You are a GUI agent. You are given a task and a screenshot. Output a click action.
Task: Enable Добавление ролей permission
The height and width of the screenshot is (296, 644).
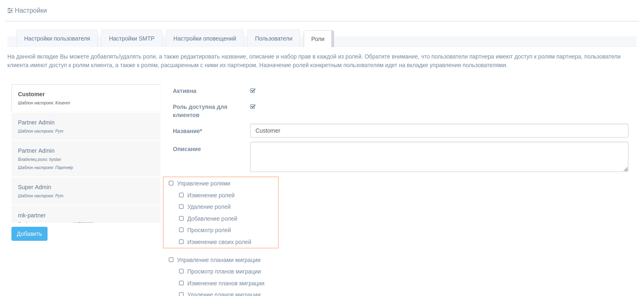coord(181,219)
